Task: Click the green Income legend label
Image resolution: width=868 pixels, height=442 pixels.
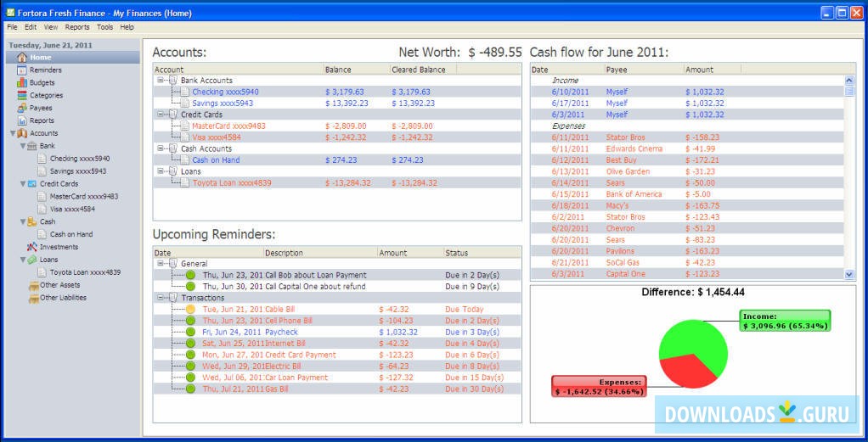Action: pyautogui.click(x=785, y=321)
